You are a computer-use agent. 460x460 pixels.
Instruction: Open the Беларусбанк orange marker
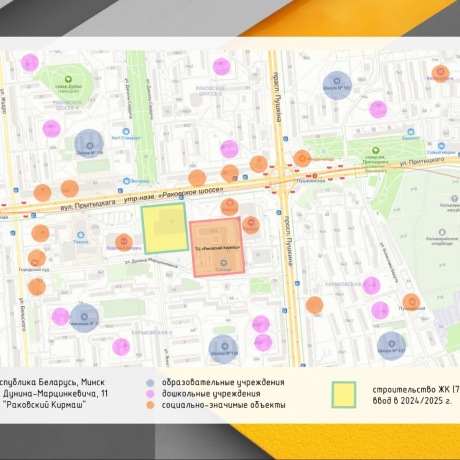click(x=440, y=74)
